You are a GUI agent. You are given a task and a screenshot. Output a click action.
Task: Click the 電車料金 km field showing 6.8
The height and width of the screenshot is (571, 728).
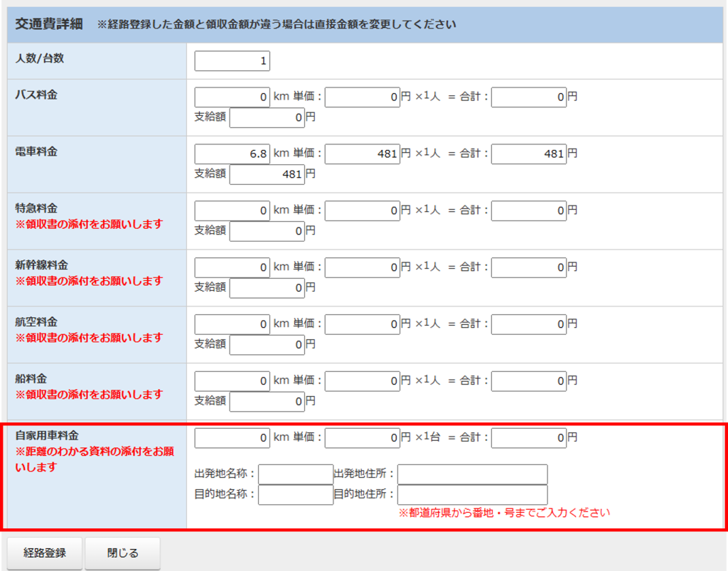coord(232,154)
